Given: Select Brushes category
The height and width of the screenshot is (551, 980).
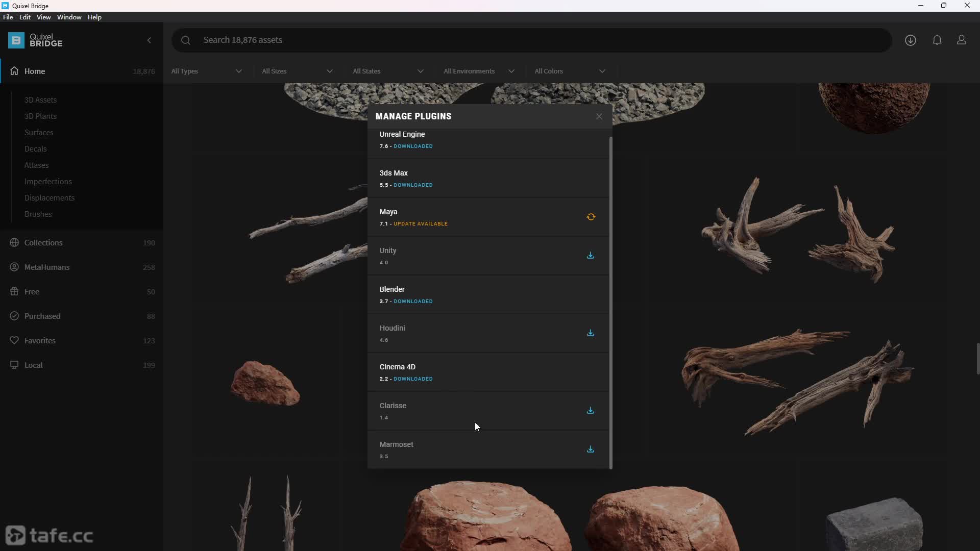Looking at the screenshot, I should point(38,214).
